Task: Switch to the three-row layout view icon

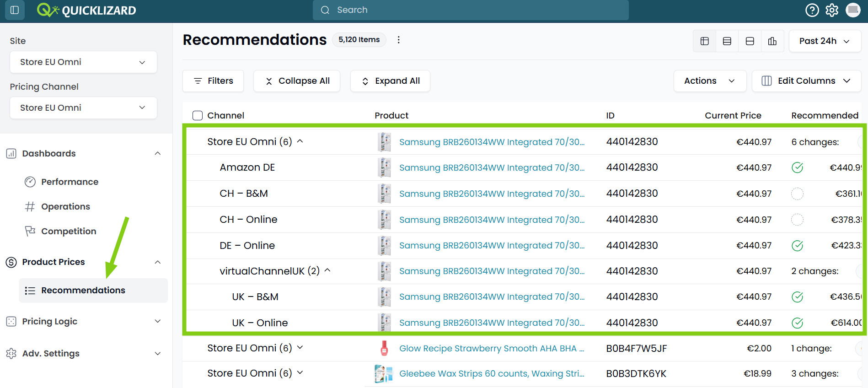Action: [x=727, y=41]
